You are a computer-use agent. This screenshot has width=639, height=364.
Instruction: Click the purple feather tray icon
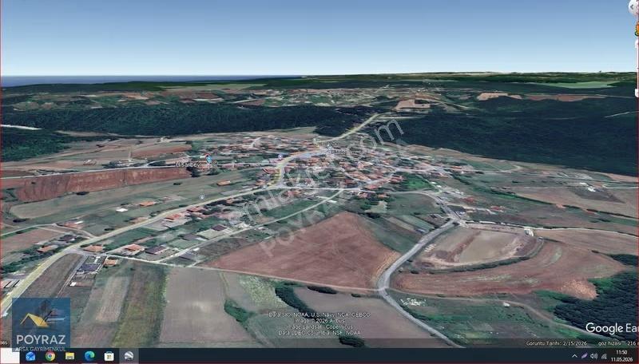coord(585,356)
